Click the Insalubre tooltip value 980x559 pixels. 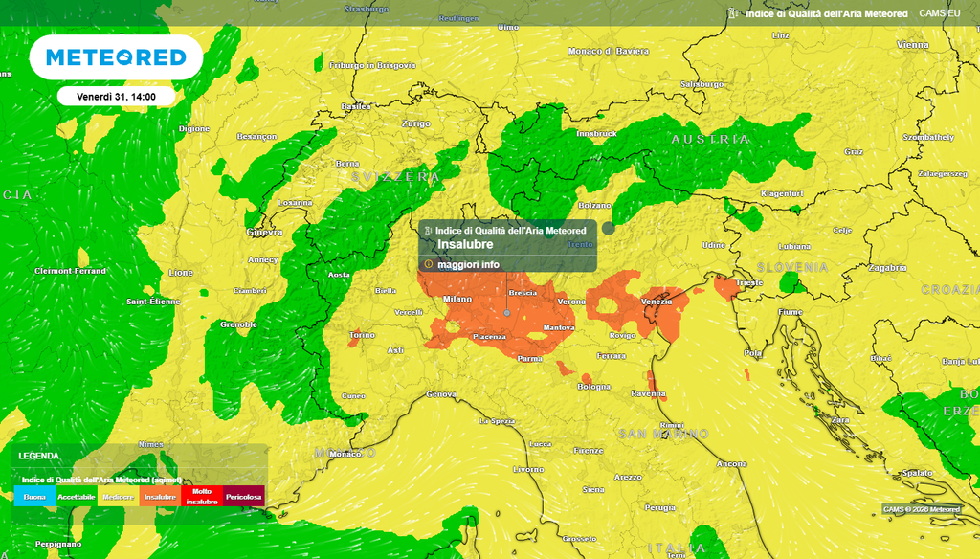(465, 244)
